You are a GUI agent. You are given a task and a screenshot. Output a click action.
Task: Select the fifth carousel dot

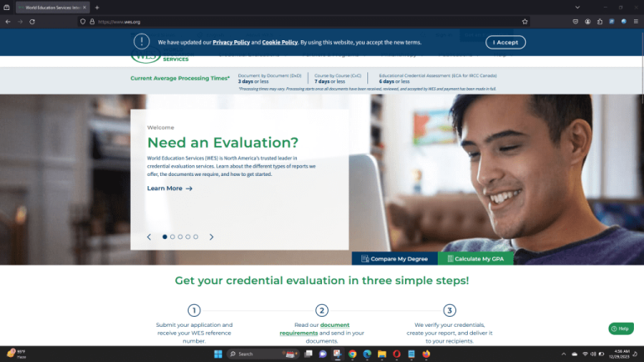196,237
